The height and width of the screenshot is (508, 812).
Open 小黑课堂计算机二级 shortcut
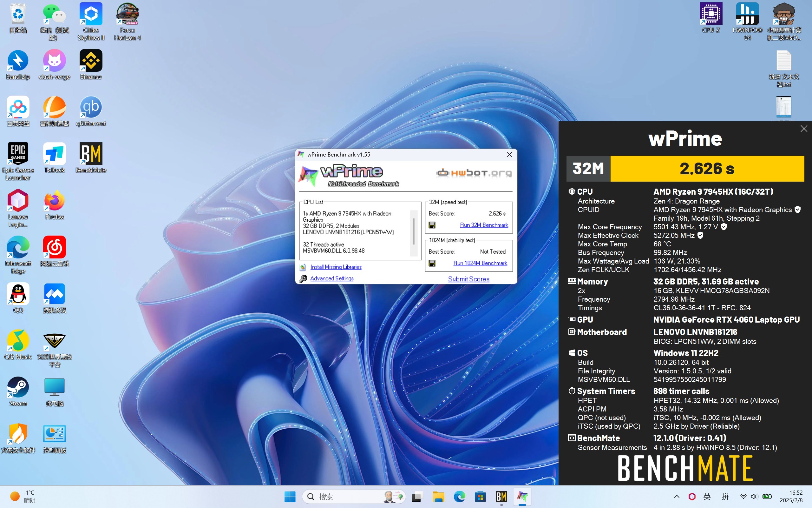784,22
